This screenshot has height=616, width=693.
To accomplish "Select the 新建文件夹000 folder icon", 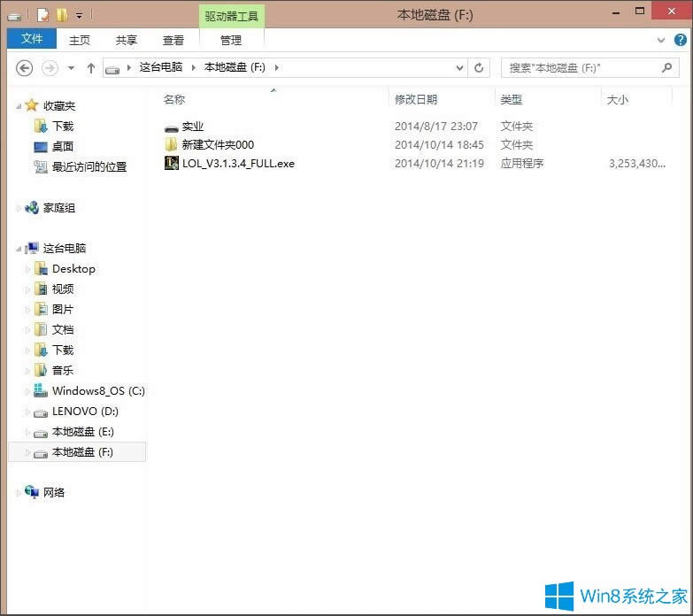I will point(172,144).
